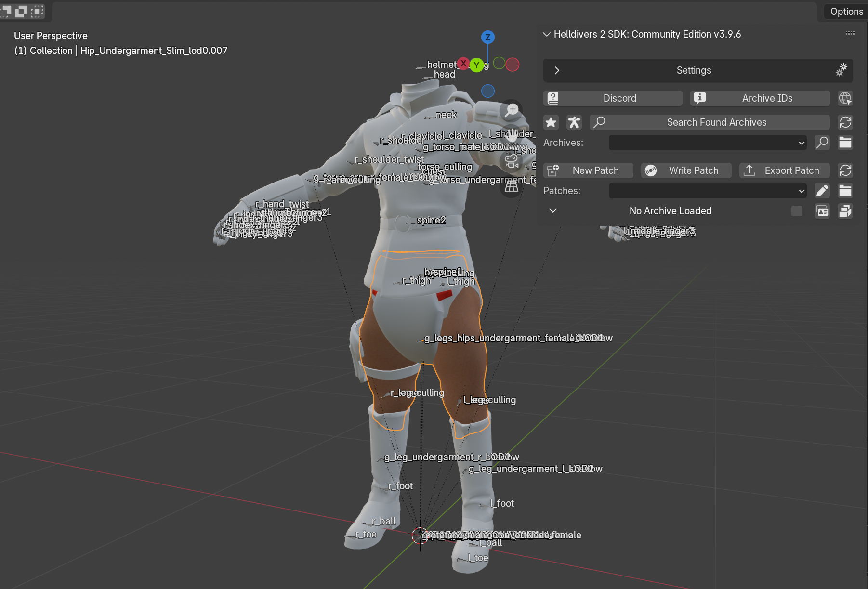
Task: Click the pan view hand icon
Action: (x=512, y=135)
